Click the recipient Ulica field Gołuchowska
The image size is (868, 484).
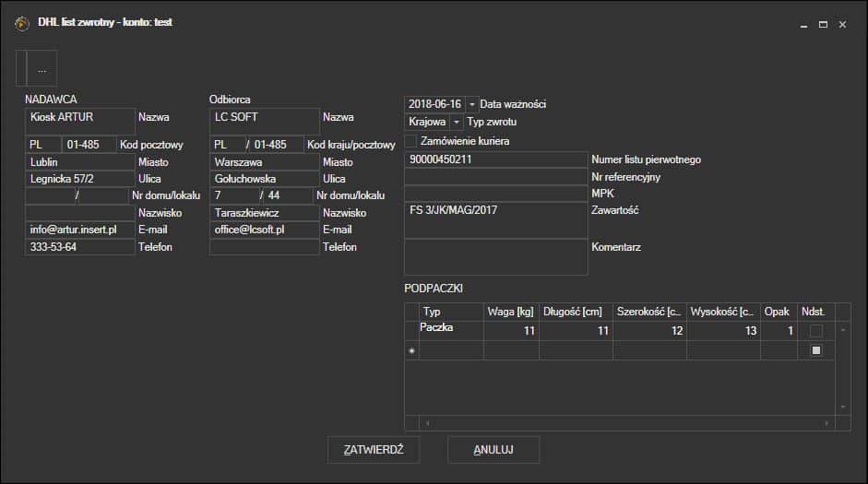click(x=265, y=179)
